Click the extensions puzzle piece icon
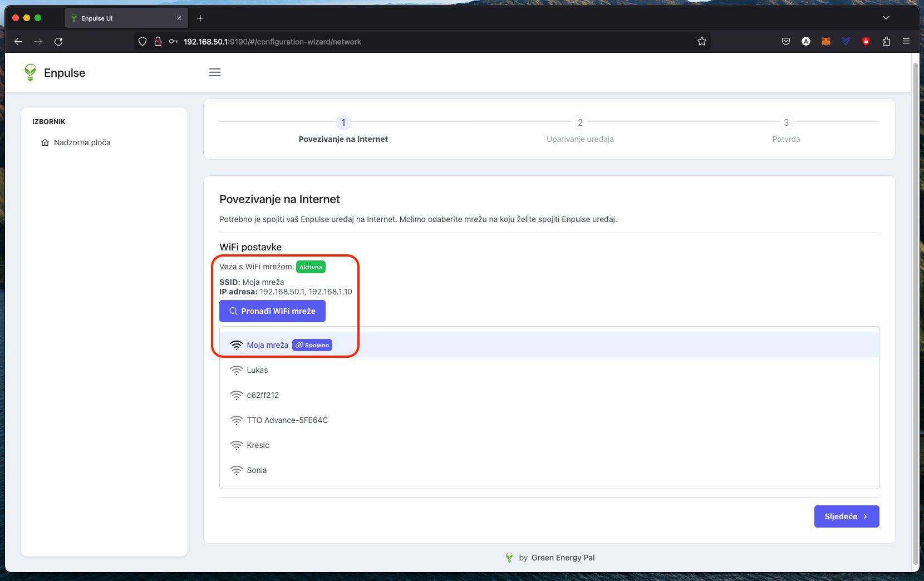Viewport: 924px width, 581px height. coord(886,41)
